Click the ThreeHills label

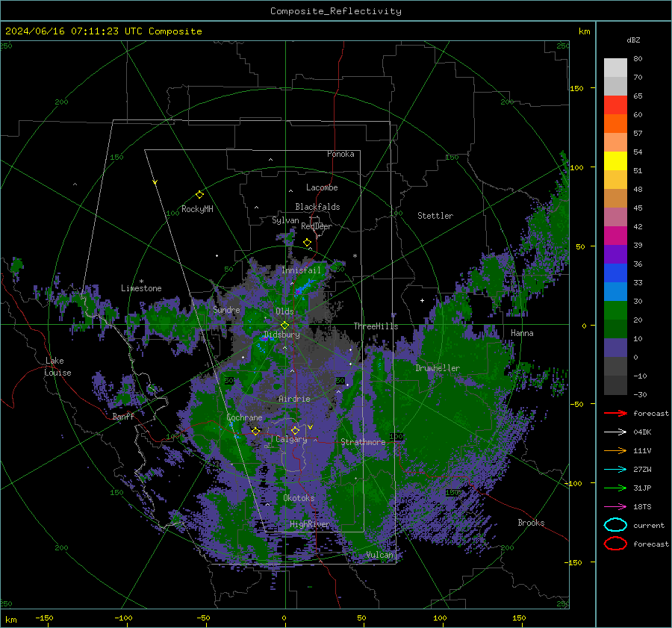pyautogui.click(x=376, y=326)
